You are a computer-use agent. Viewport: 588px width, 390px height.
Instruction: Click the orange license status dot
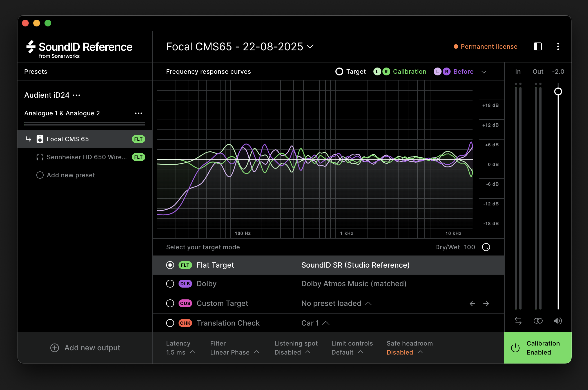point(456,46)
